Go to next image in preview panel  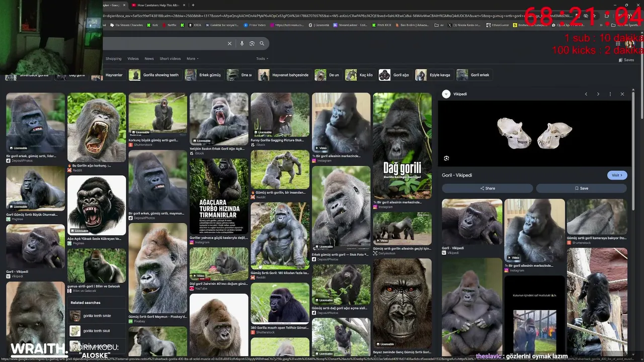tap(598, 94)
